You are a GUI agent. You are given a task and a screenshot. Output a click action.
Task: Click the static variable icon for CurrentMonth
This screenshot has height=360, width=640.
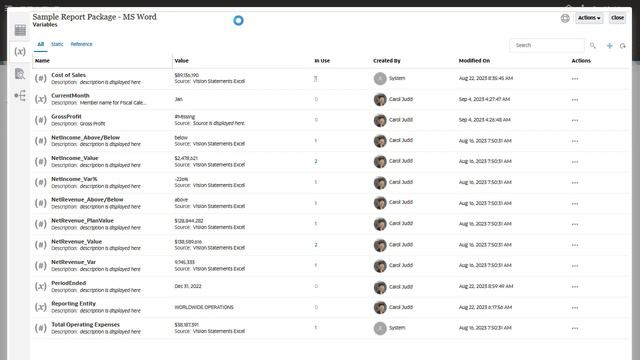coord(40,99)
